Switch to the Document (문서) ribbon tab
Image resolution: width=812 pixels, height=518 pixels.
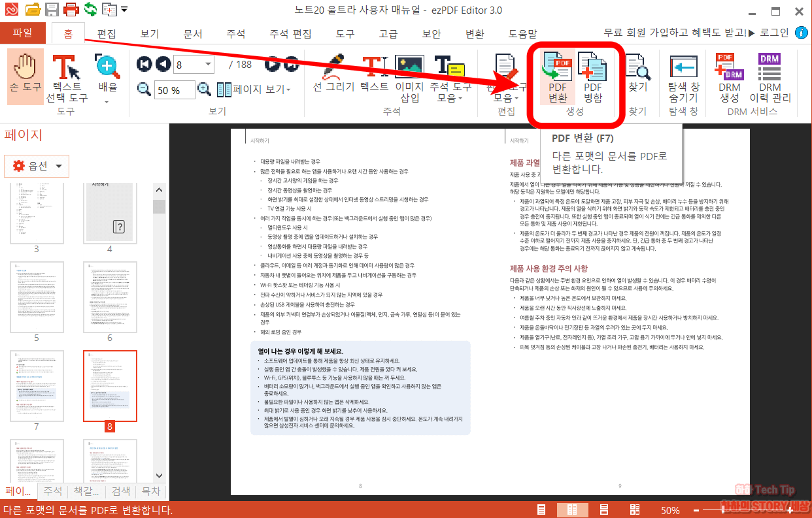[x=193, y=33]
